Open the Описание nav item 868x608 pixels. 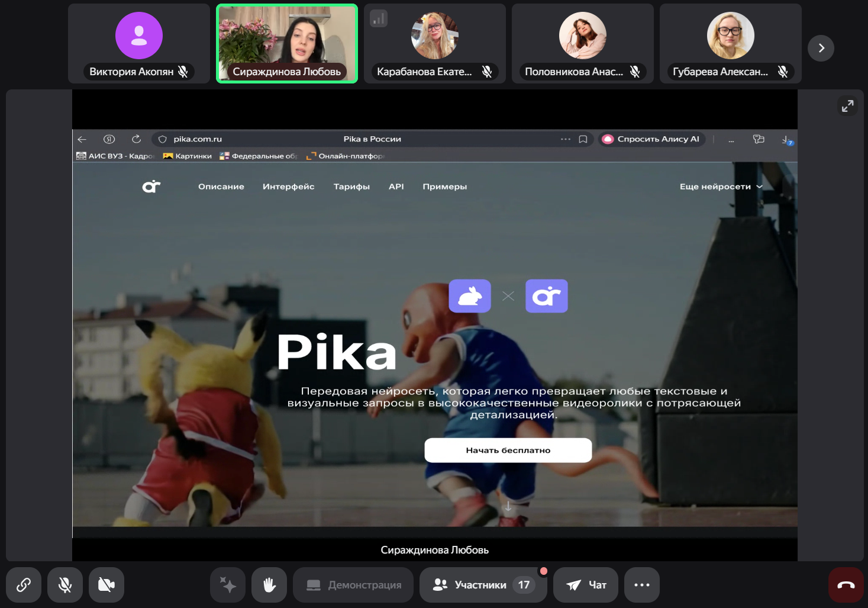point(221,186)
